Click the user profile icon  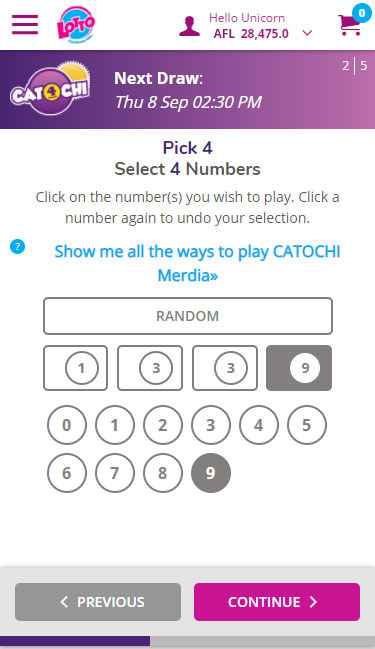pyautogui.click(x=189, y=26)
